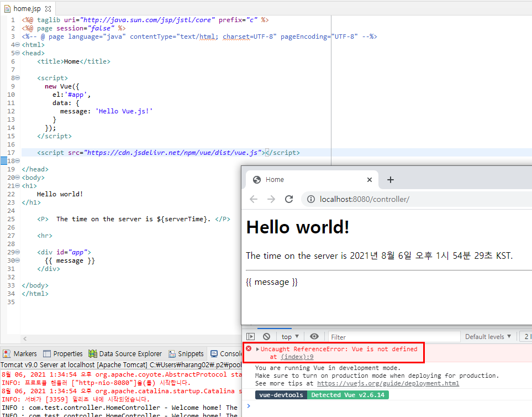Collapse the html tag fold on line 4
This screenshot has width=532, height=417.
point(18,45)
